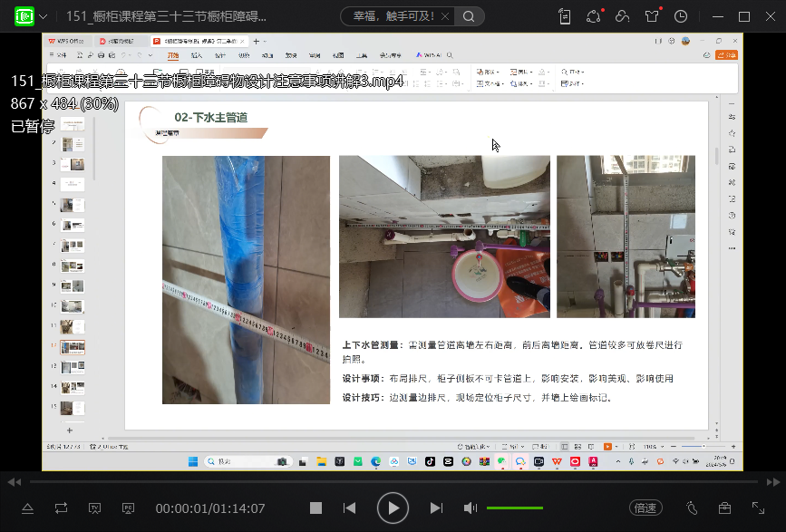Open the playback history clock icon

pos(680,16)
